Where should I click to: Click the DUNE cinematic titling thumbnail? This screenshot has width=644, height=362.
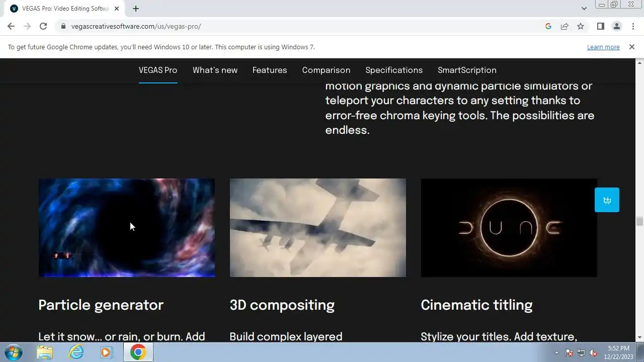click(509, 228)
